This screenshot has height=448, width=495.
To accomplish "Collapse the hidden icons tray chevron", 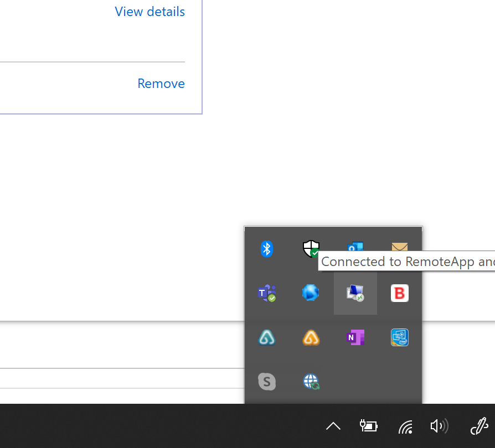I will coord(333,426).
